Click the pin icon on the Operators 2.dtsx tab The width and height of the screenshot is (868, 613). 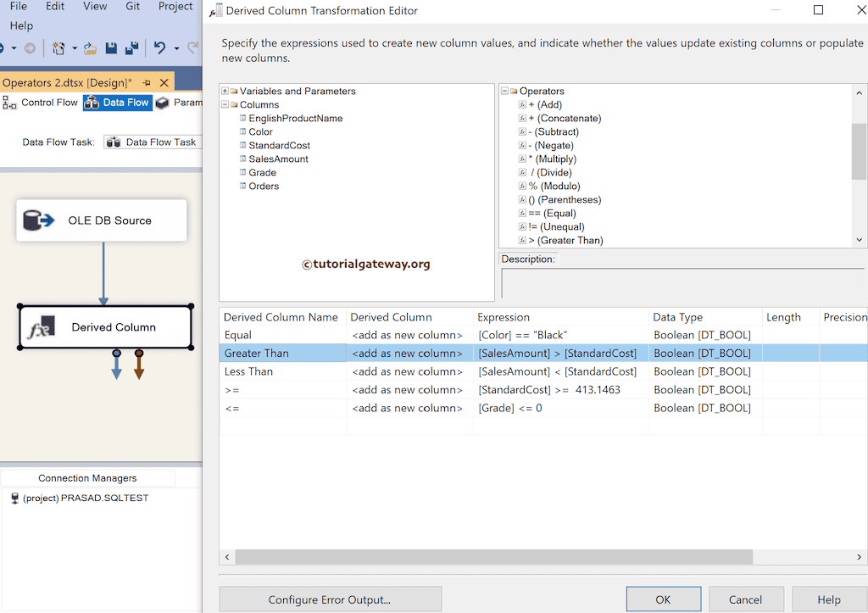coord(147,82)
